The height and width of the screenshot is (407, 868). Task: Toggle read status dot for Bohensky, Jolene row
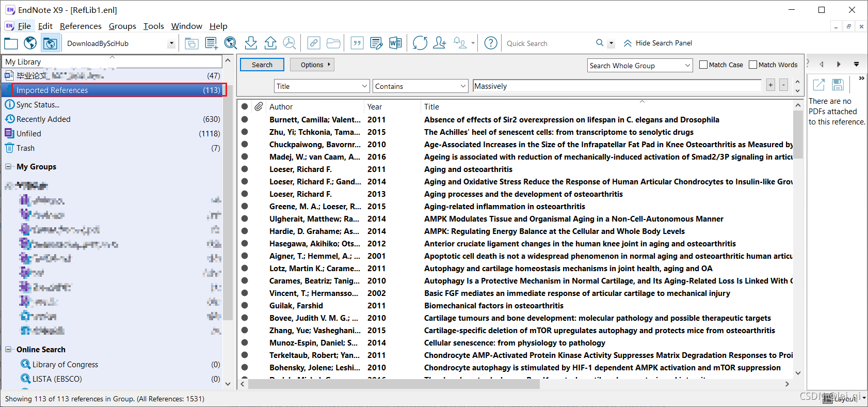(245, 367)
